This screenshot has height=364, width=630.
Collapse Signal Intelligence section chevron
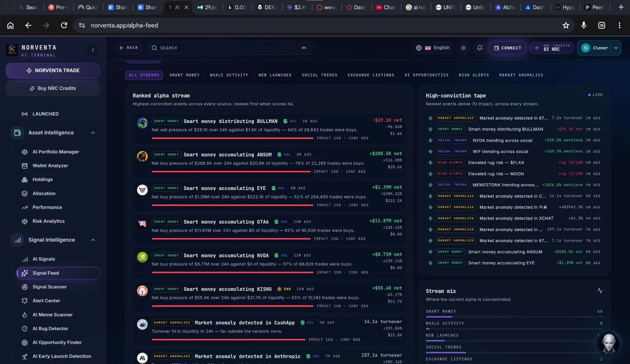click(x=93, y=240)
